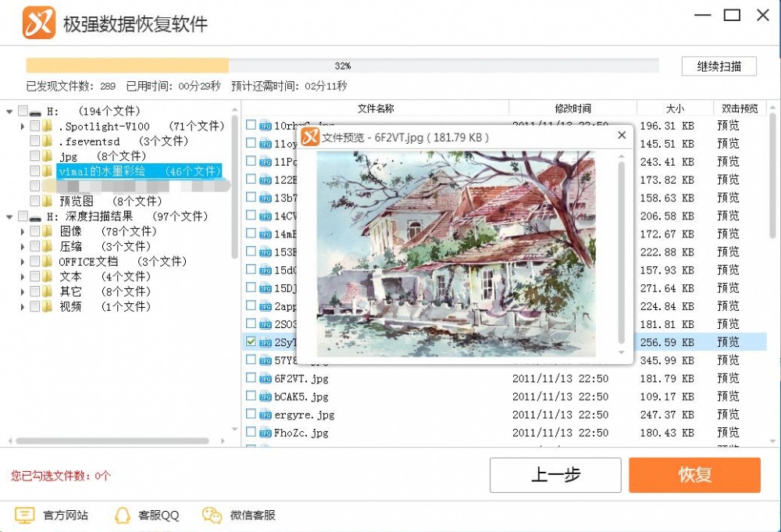Image resolution: width=781 pixels, height=532 pixels.
Task: Click the 预览 link for FhoZc.jpg
Action: tap(728, 432)
